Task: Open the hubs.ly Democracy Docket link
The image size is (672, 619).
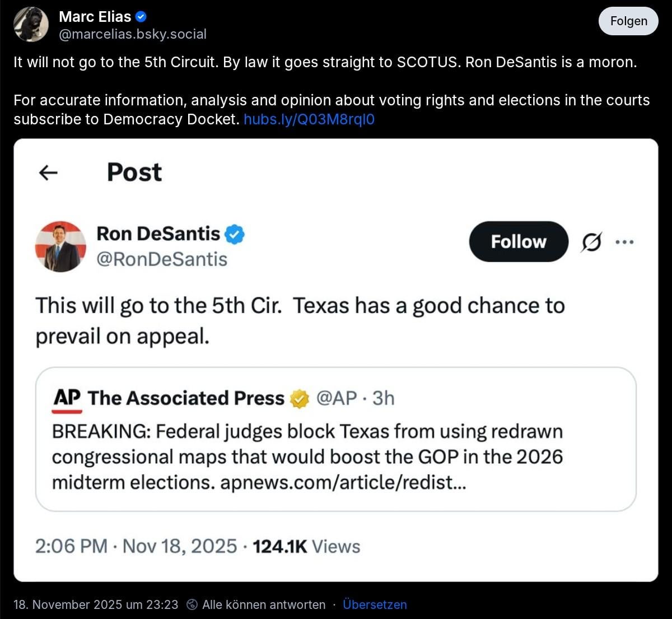Action: point(309,119)
